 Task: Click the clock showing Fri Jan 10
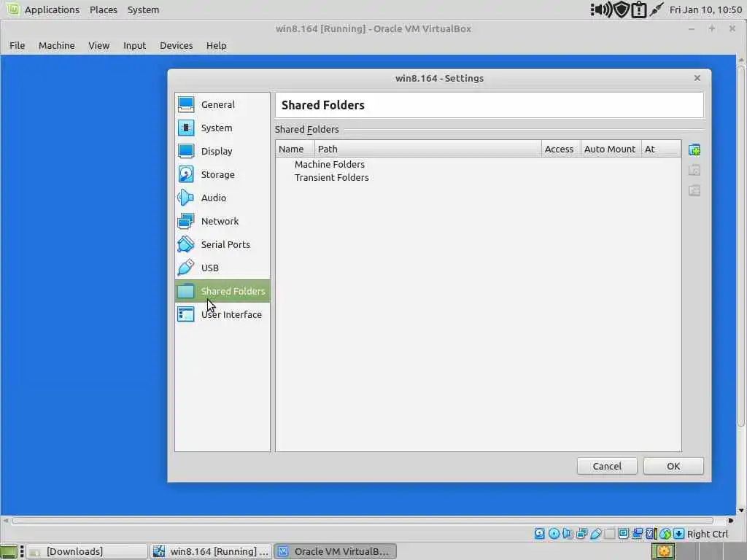(x=705, y=9)
